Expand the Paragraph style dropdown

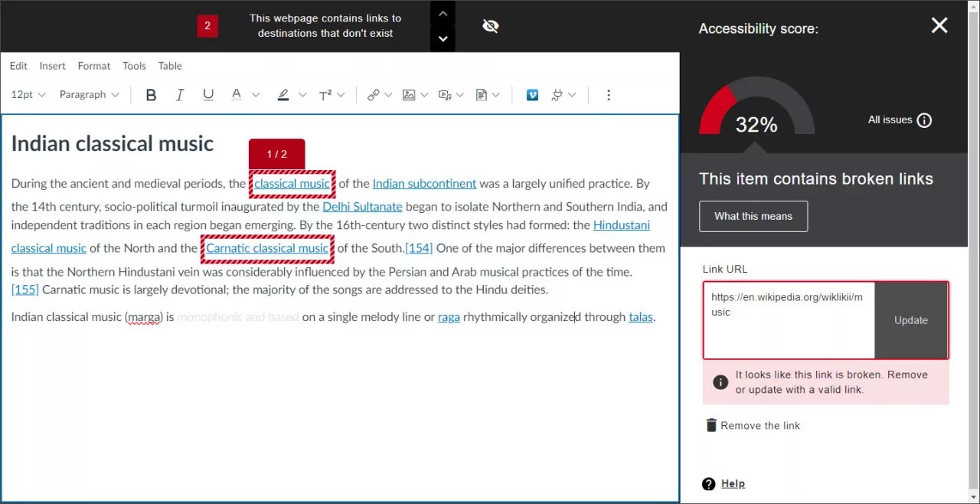coord(90,95)
